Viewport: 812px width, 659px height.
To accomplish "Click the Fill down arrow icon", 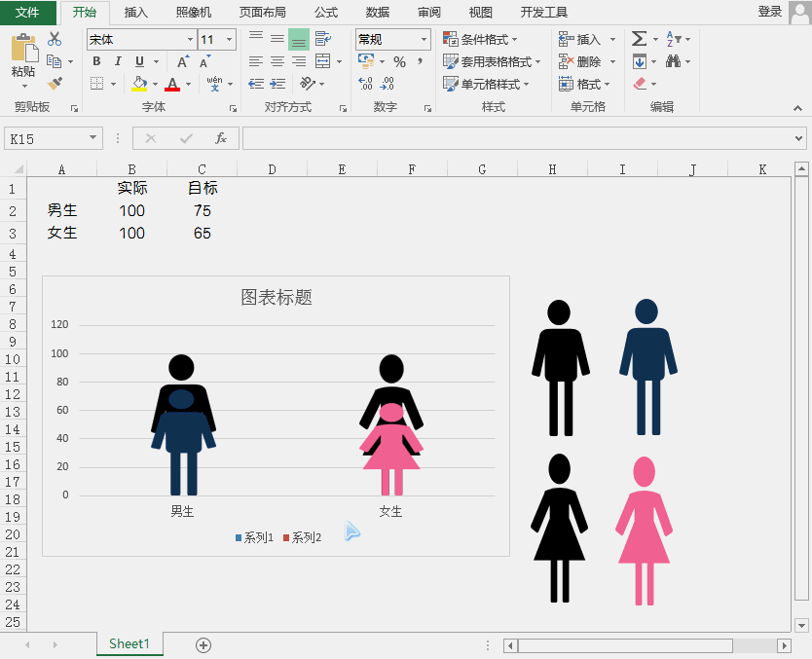I will click(x=640, y=61).
